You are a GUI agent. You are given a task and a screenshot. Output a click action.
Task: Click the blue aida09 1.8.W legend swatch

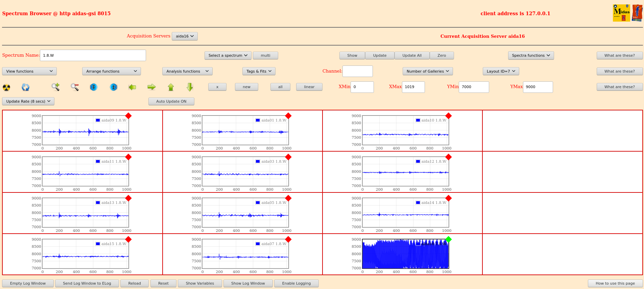click(x=98, y=120)
